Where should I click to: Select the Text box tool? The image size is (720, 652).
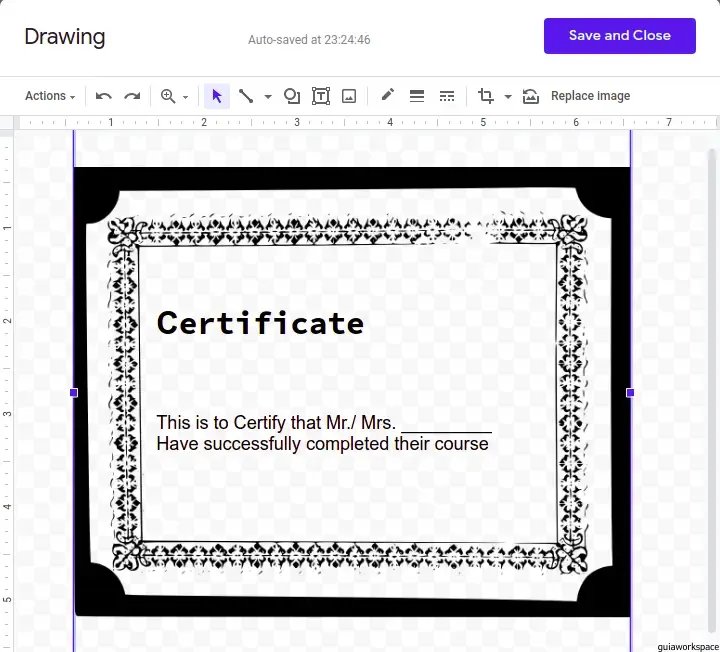point(321,96)
